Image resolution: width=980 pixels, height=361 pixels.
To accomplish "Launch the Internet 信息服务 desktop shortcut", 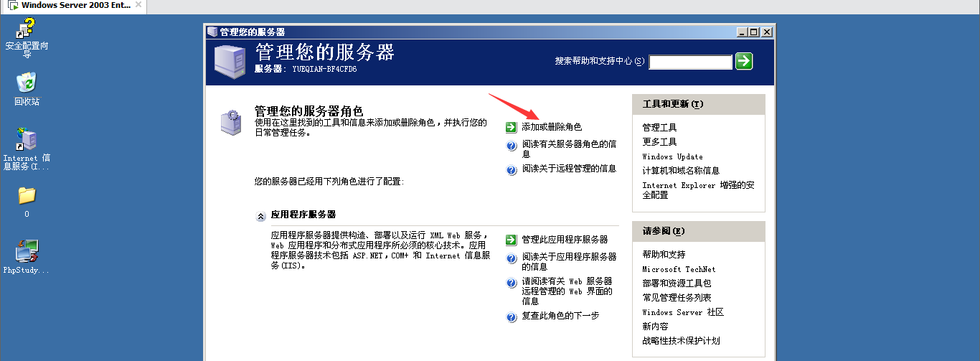I will point(27,150).
